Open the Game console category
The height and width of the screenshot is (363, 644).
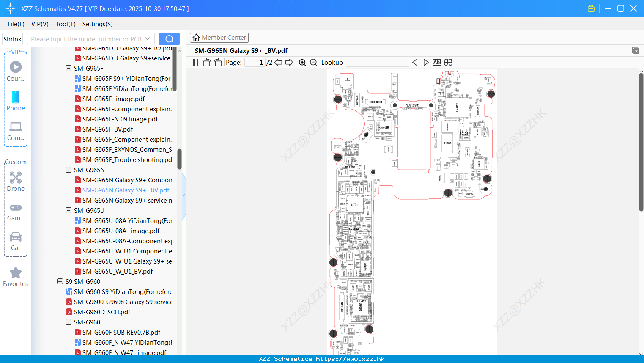(16, 212)
